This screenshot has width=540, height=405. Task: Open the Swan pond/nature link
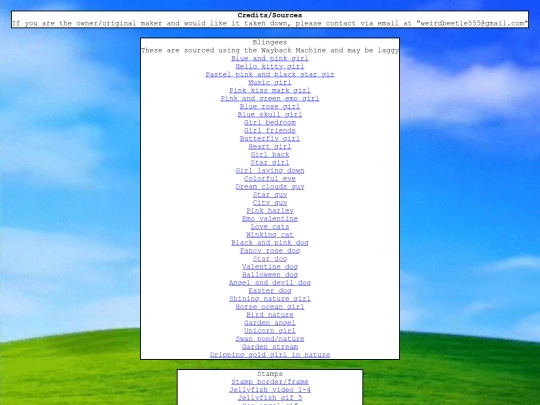[x=270, y=339]
